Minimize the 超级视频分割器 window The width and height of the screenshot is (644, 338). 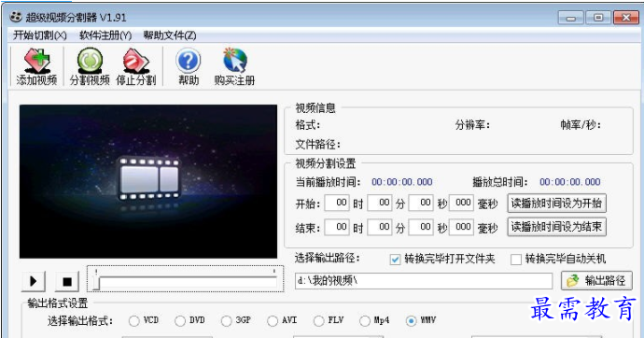pos(570,18)
